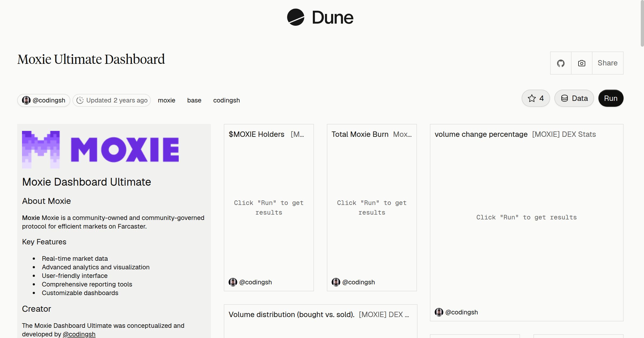Click the 'User-friendly interface' bullet

[x=75, y=276]
